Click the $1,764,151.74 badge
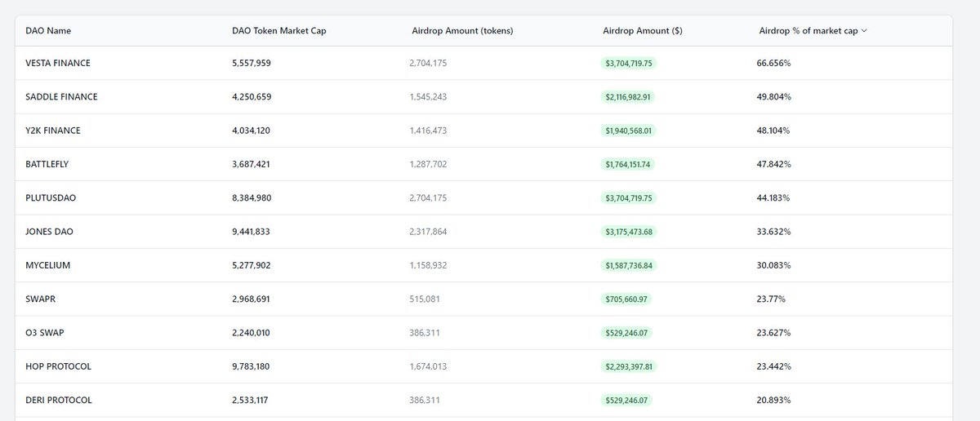This screenshot has height=421, width=980. (627, 164)
